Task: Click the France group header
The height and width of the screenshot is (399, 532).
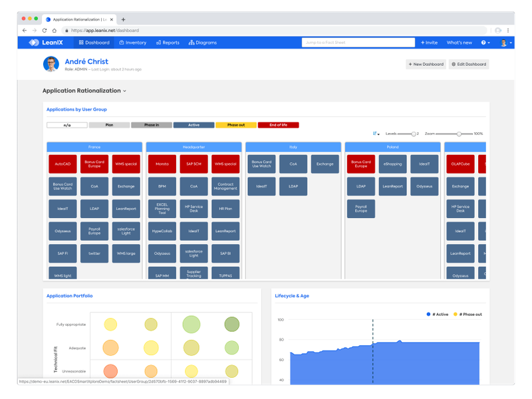Action: tap(94, 147)
